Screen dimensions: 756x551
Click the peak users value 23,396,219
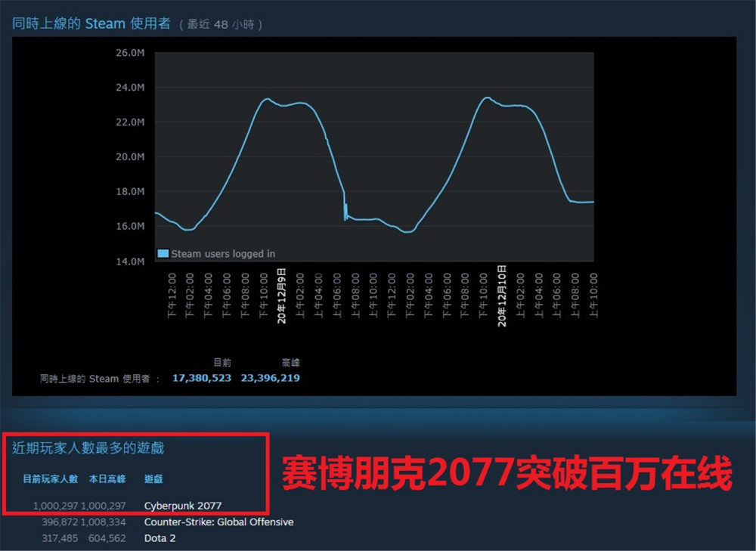click(x=270, y=378)
